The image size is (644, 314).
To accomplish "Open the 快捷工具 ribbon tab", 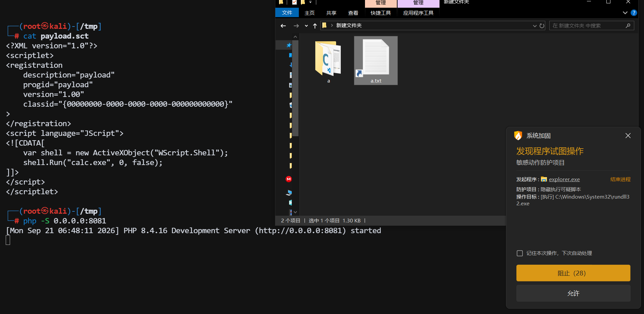I will point(381,13).
